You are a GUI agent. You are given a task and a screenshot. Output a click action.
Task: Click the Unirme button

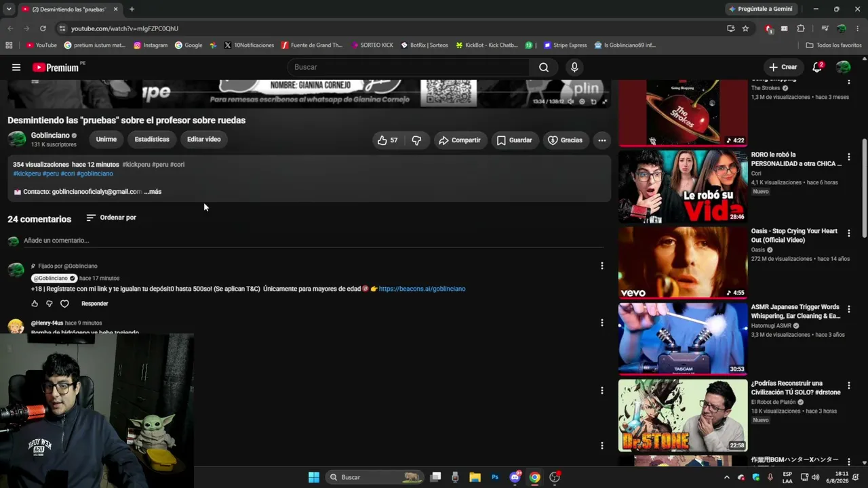(106, 139)
